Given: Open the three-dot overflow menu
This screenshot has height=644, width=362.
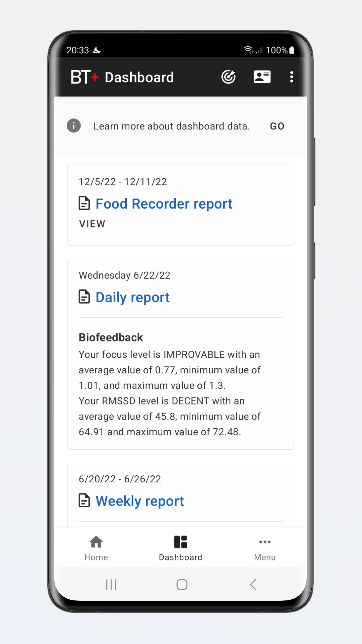Looking at the screenshot, I should coord(292,77).
